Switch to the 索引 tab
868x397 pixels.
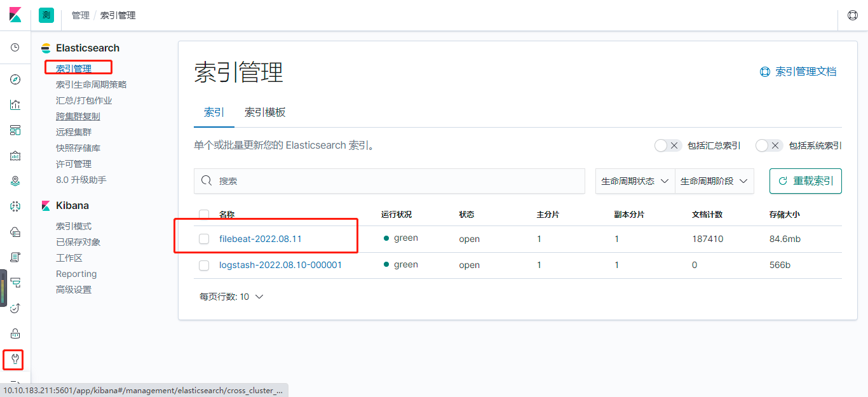pos(214,112)
